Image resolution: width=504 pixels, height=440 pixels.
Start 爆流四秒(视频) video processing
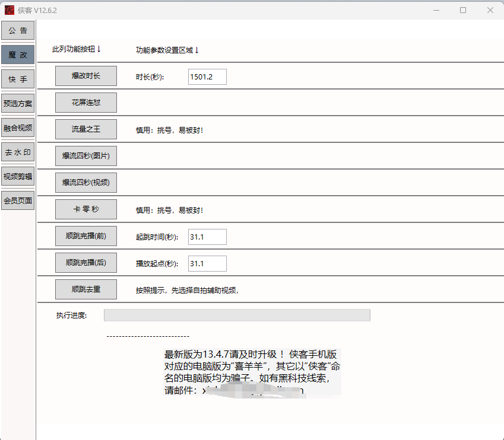[85, 183]
